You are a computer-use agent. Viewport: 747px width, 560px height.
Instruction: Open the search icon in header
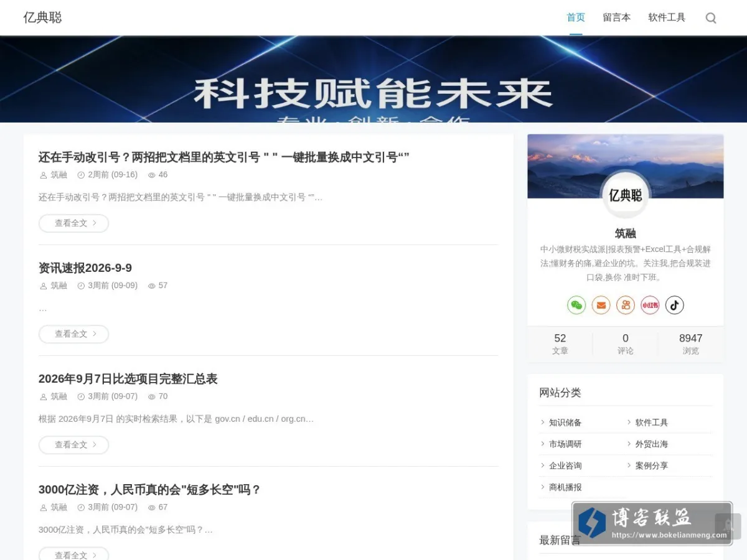711,18
